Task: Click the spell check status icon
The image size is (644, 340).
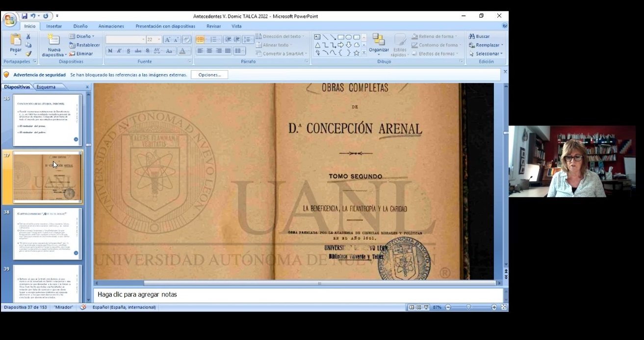Action: [83, 307]
